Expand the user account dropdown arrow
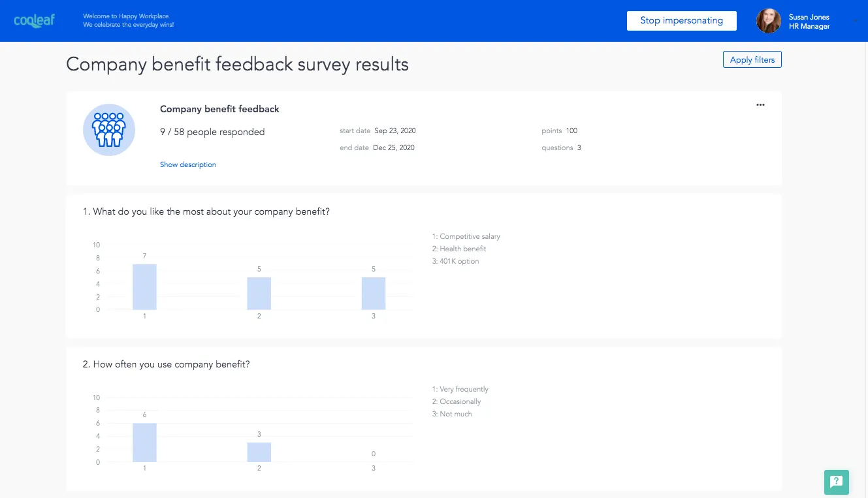Viewport: 868px width, 498px height. [x=855, y=21]
